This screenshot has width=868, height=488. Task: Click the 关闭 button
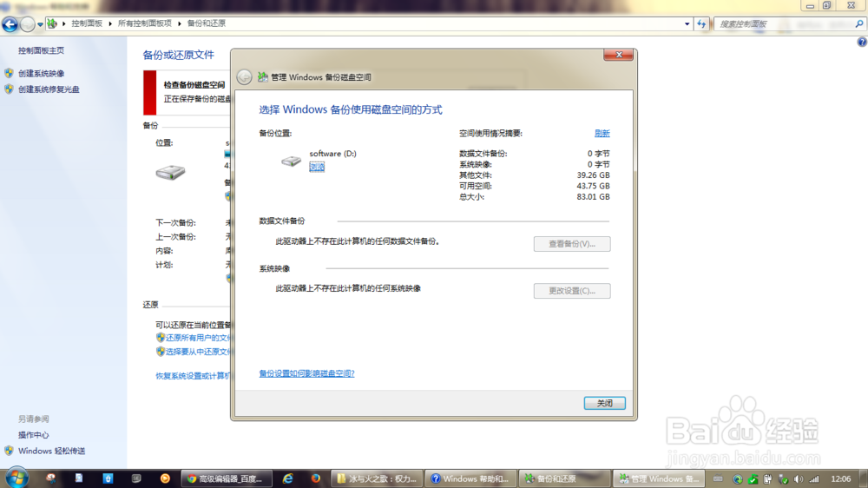(x=604, y=403)
